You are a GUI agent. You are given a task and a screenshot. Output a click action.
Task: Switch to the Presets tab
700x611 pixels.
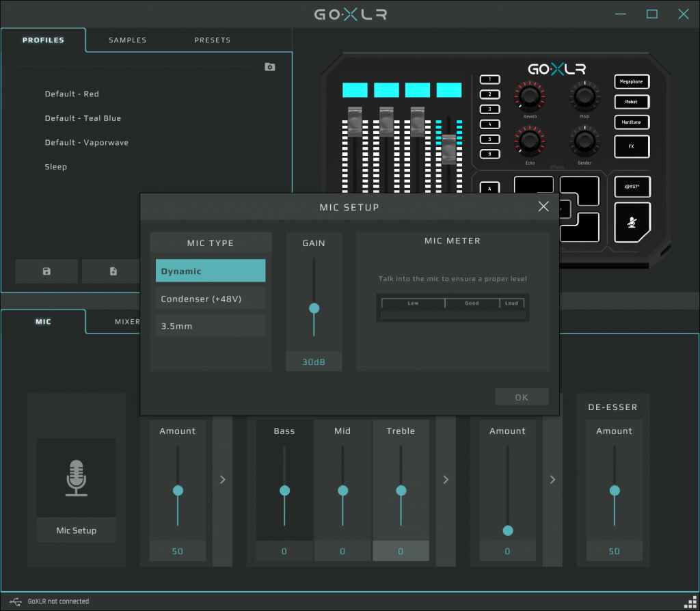click(213, 40)
